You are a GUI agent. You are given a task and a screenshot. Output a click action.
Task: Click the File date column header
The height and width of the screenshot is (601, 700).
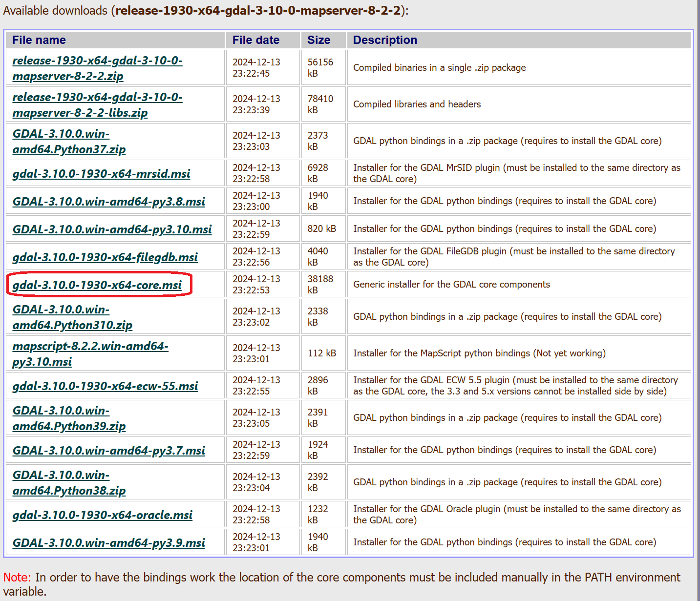pyautogui.click(x=256, y=40)
